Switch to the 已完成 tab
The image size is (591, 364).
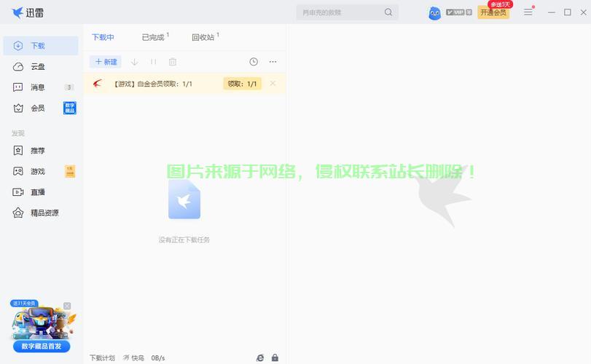coord(155,37)
